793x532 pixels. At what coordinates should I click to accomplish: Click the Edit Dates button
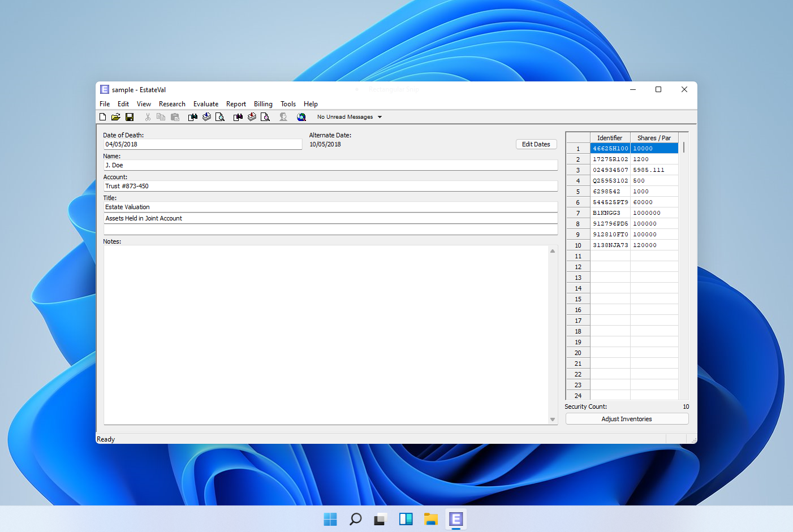point(536,144)
